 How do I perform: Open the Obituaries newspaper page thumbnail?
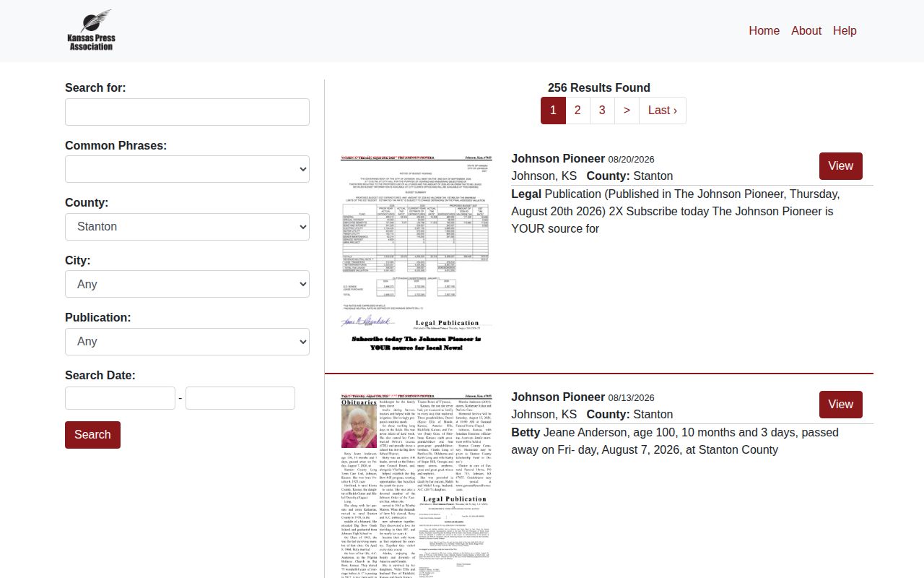click(417, 485)
